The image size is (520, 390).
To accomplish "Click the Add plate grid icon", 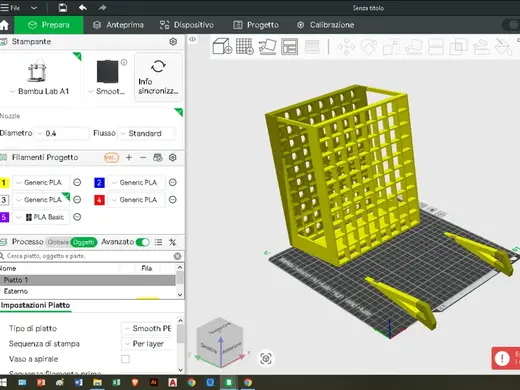I will coord(245,46).
